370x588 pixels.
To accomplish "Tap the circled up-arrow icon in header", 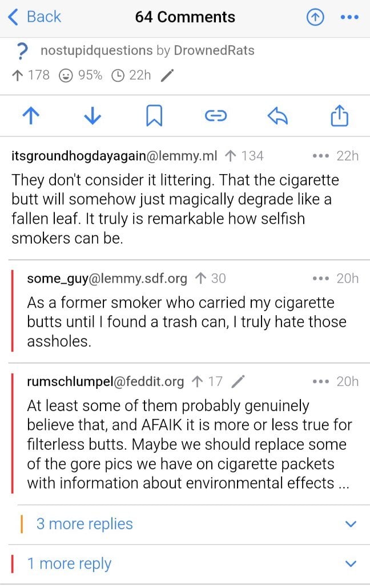I will [x=315, y=18].
